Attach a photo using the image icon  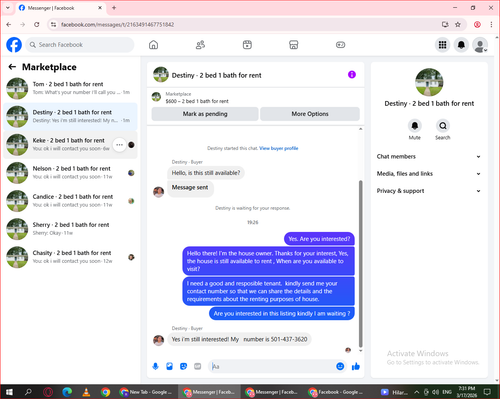pos(169,366)
